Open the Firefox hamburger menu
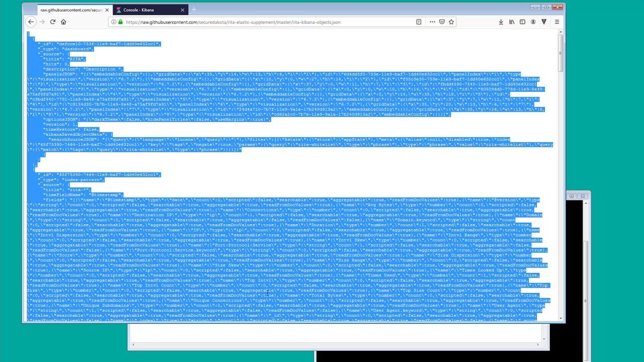The height and width of the screenshot is (362, 644). (557, 22)
